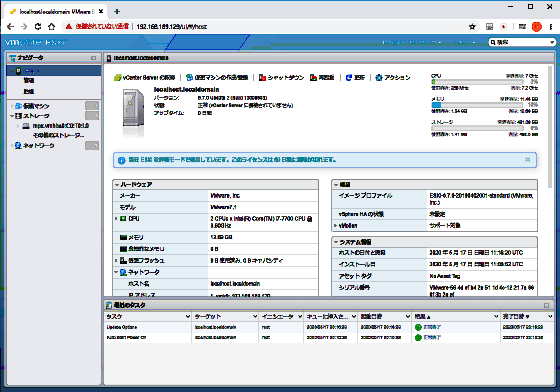560x392 pixels.
Task: Open その他のストレージ link in Navigator
Action: [x=59, y=136]
